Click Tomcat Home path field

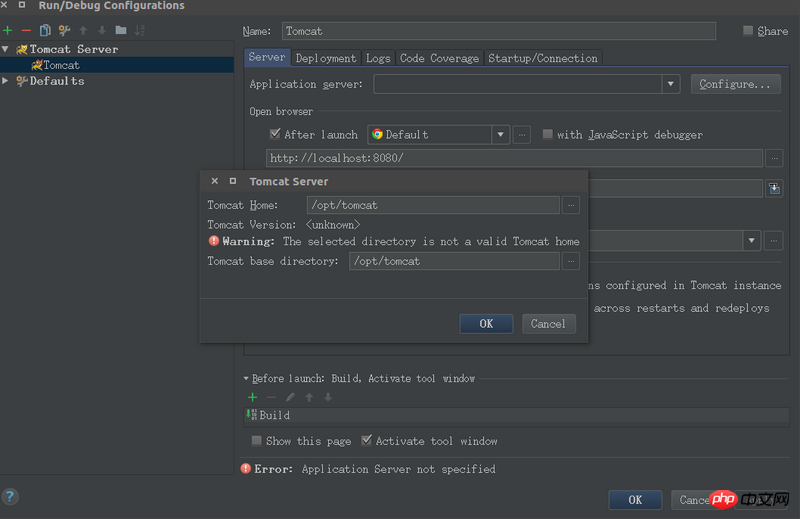pos(433,205)
